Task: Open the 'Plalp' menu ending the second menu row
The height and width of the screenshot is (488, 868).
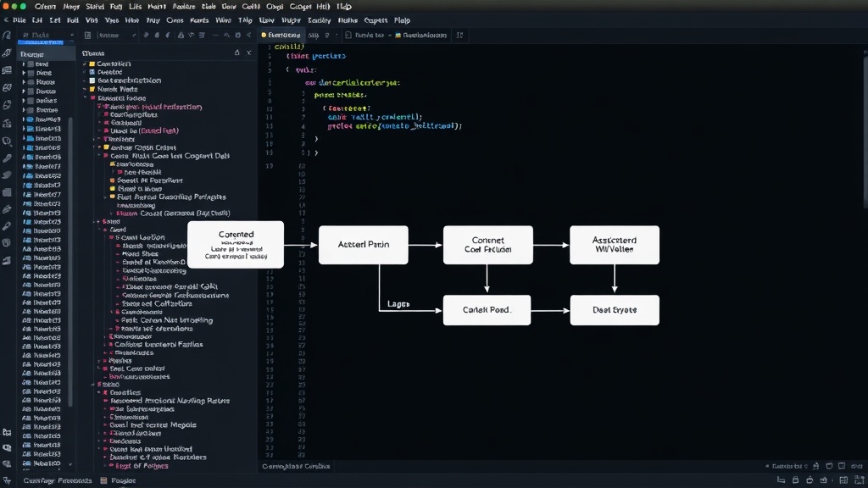Action: (x=402, y=20)
